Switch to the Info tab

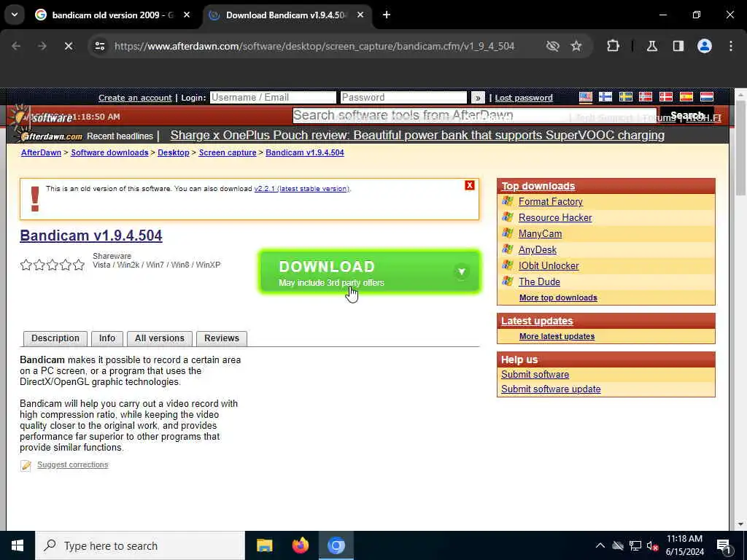107,338
